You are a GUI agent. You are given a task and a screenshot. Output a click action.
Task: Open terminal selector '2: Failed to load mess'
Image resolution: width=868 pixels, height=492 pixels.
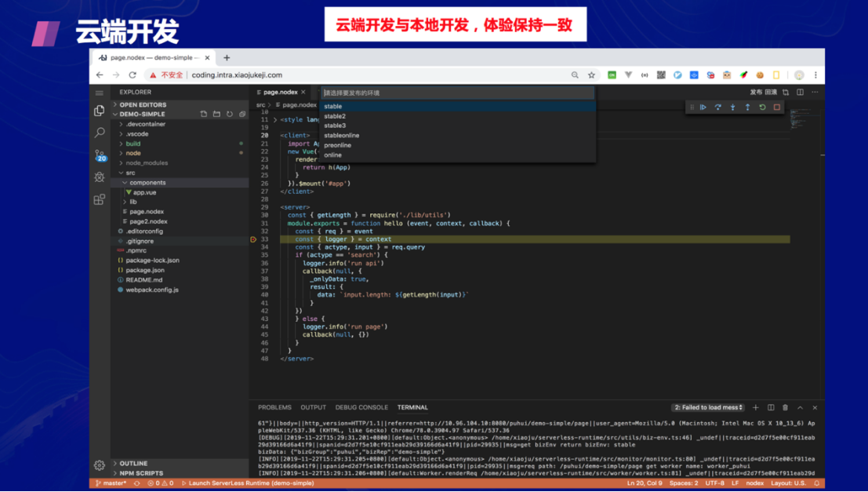coord(708,408)
